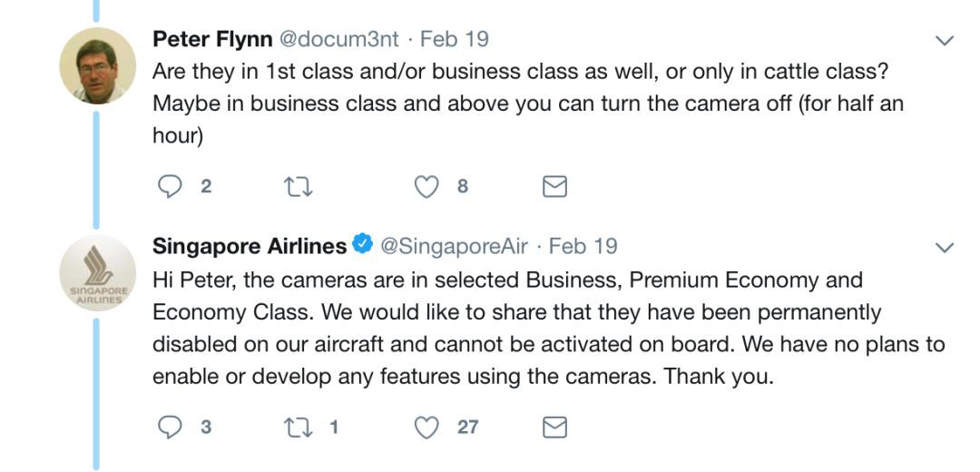Like the Singapore Airlines tweet

click(426, 427)
